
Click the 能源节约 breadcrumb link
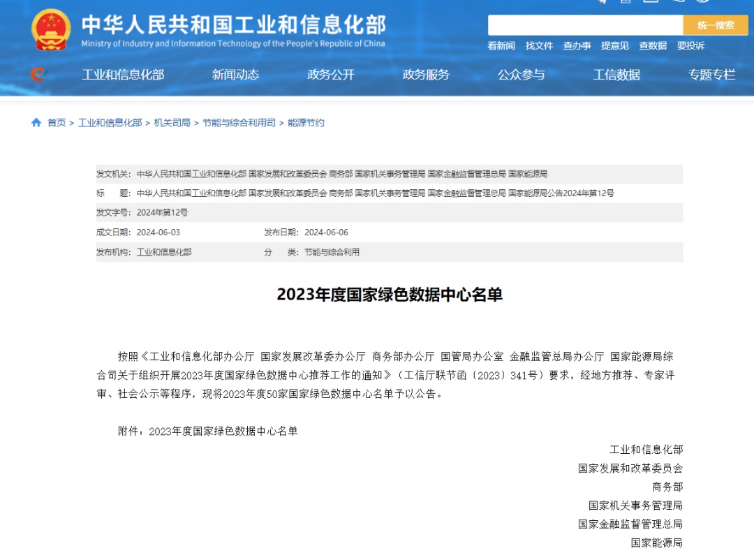306,123
